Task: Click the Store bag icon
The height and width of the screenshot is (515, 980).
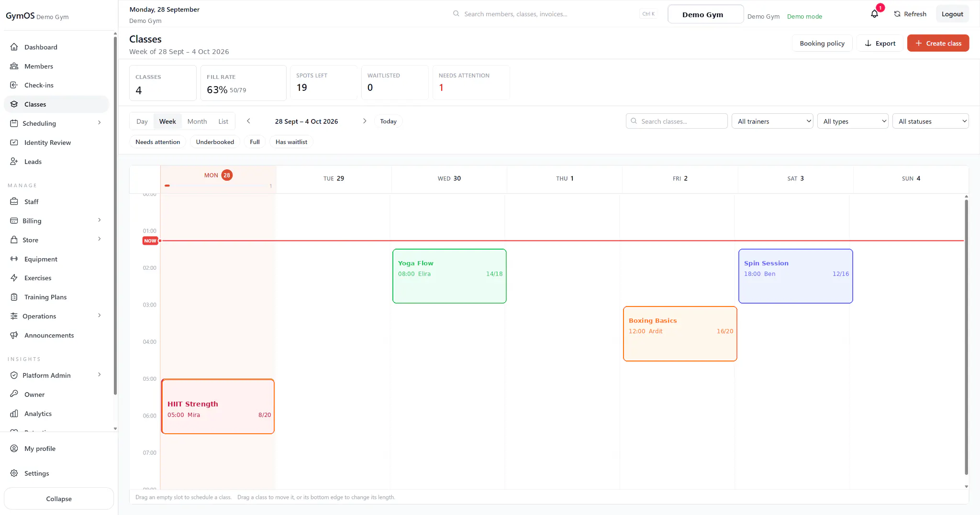Action: pos(14,240)
